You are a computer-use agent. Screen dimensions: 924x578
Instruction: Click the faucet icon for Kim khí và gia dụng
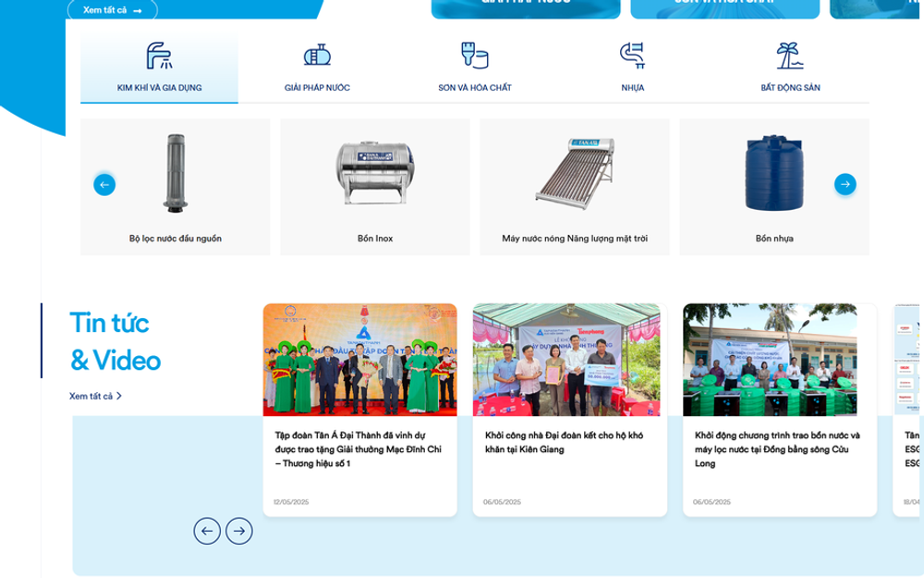click(x=159, y=56)
